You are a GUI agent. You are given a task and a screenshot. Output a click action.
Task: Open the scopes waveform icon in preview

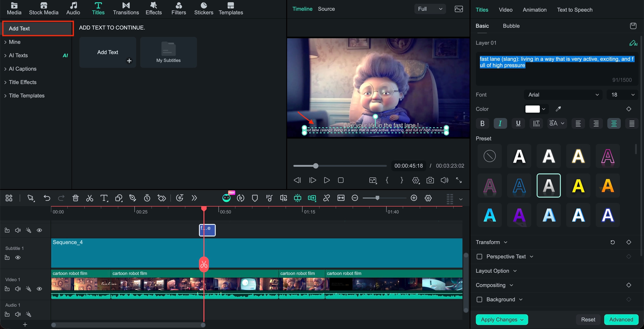tap(458, 9)
